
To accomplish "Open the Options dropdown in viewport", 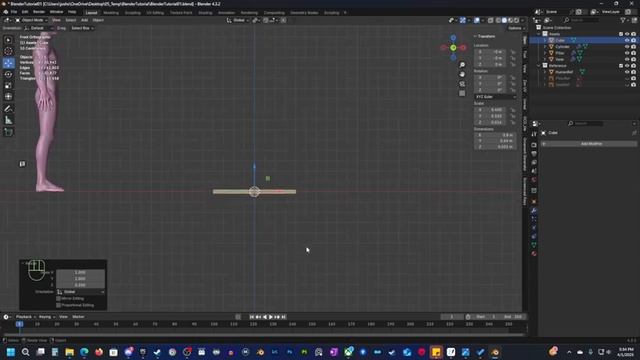I will [x=516, y=28].
